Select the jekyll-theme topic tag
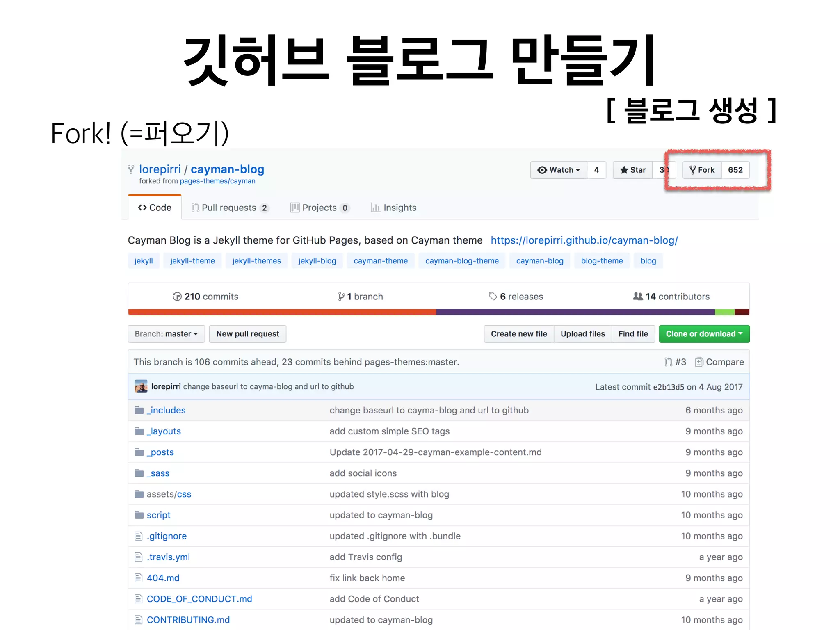Screen dimensions: 840x630 click(x=192, y=261)
